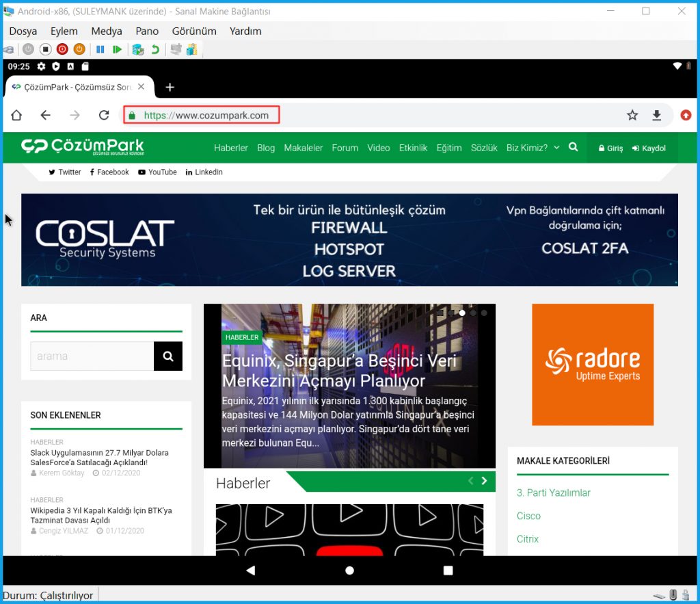Select the ÇözümPark browser tab
700x604 pixels.
tap(78, 87)
